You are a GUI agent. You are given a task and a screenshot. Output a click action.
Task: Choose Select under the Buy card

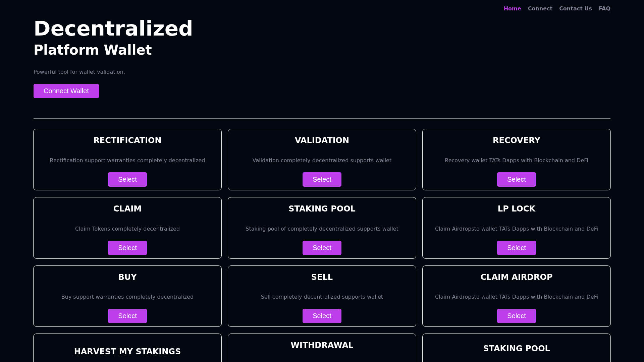127,316
